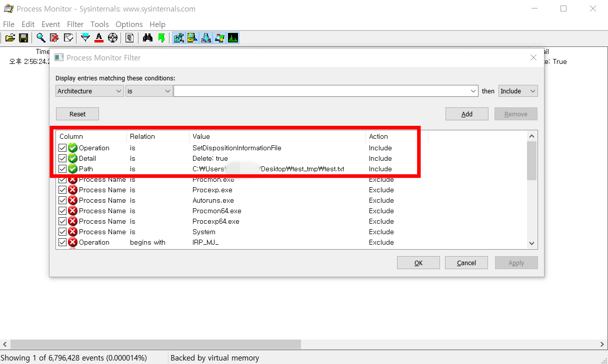This screenshot has width=608, height=364.
Task: Uncheck the Procmon64.exe exclude filter checkbox
Action: pyautogui.click(x=62, y=211)
